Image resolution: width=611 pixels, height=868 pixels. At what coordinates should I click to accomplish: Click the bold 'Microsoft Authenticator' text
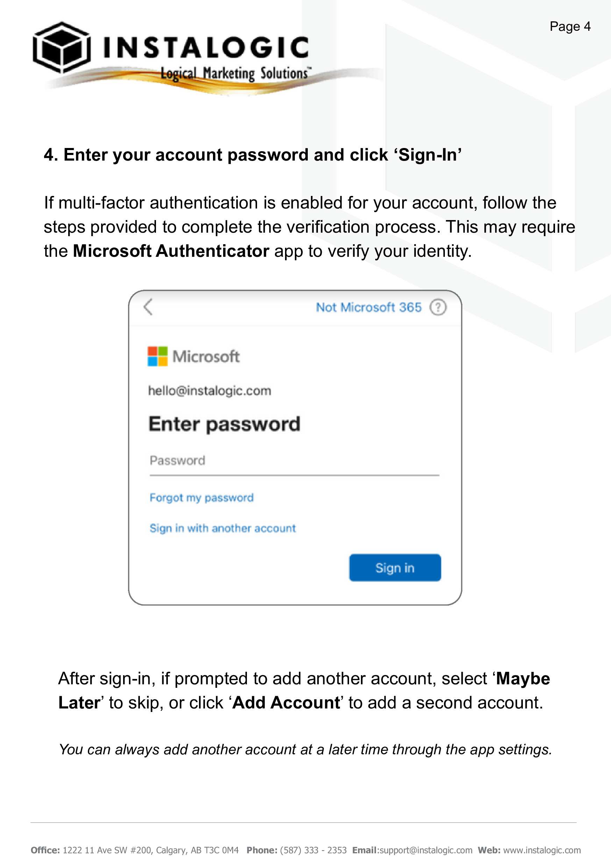tap(171, 251)
